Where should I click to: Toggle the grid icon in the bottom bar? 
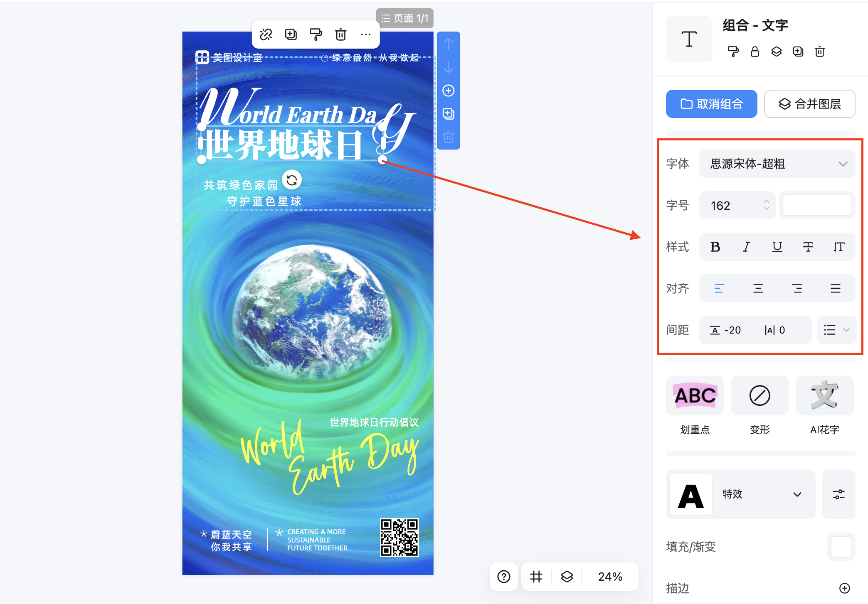pyautogui.click(x=536, y=577)
